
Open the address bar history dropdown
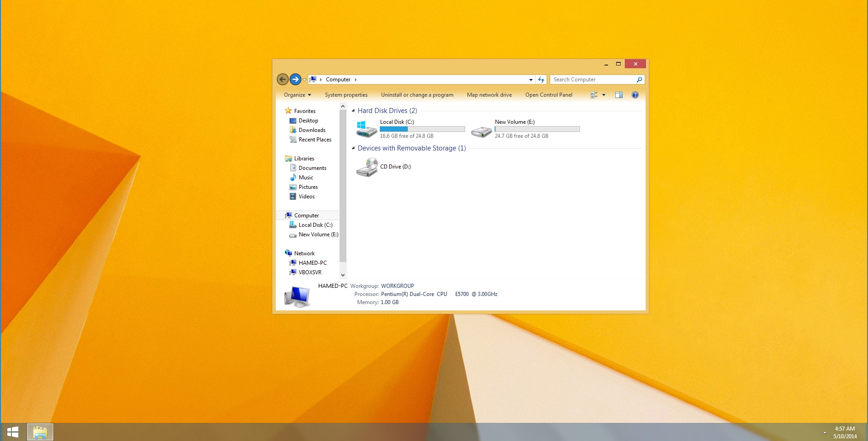click(530, 79)
